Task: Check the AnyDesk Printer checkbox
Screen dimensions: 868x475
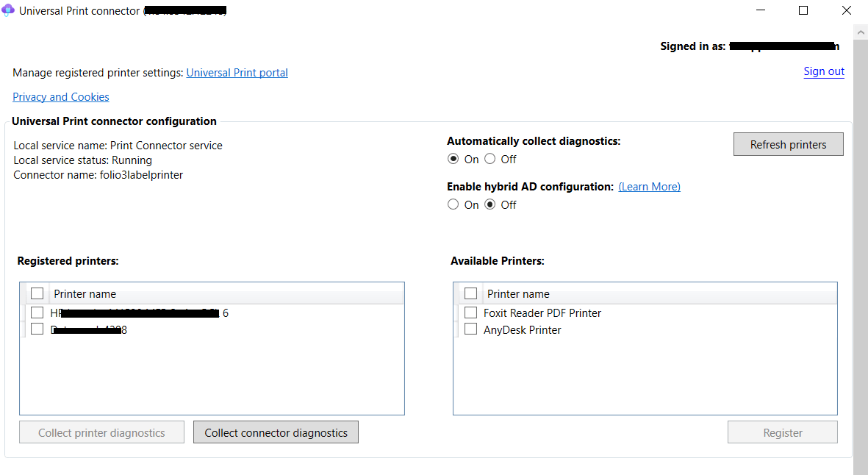Action: coord(471,329)
